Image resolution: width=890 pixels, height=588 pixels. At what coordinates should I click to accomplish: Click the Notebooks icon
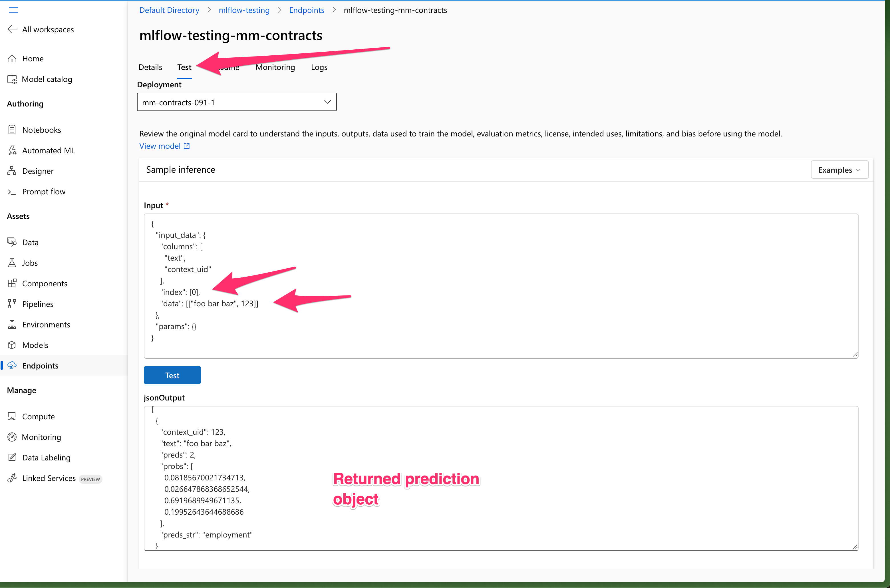coord(12,130)
